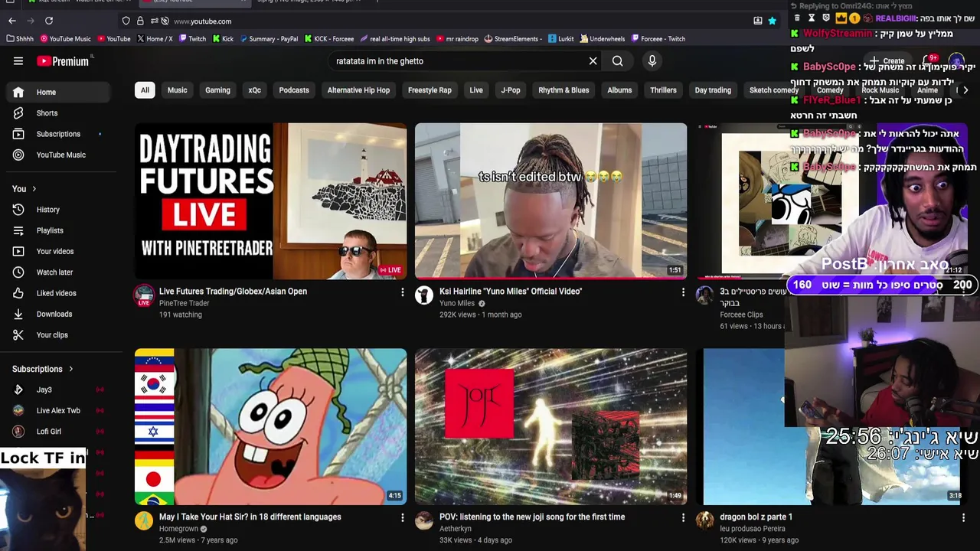Reload the page in the browser toolbar

coord(49,21)
